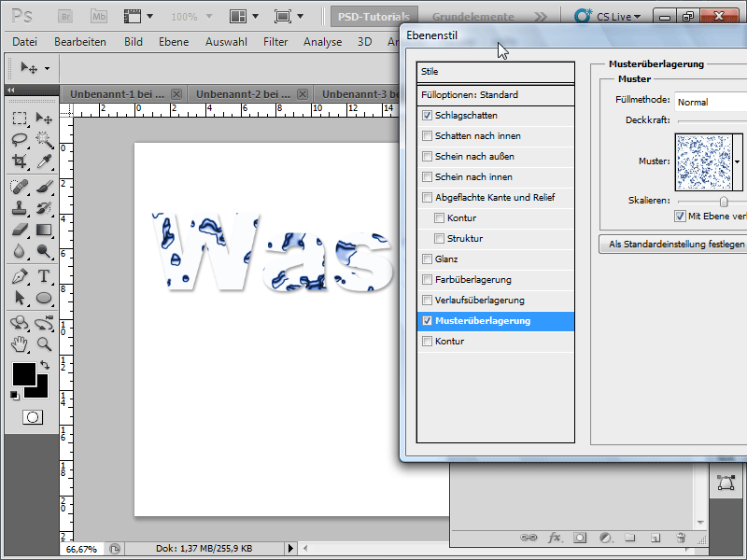Select the Clone Stamp tool
The width and height of the screenshot is (747, 560).
(20, 208)
